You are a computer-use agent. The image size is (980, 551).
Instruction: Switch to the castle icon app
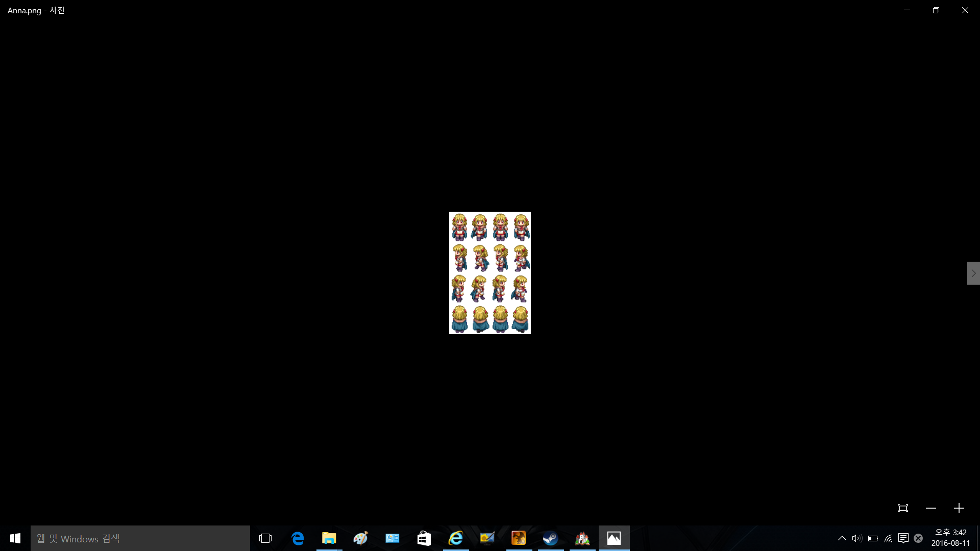(x=582, y=538)
